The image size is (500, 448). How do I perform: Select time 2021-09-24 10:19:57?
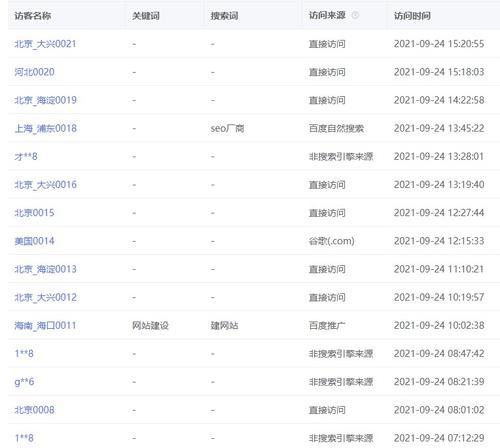point(439,297)
